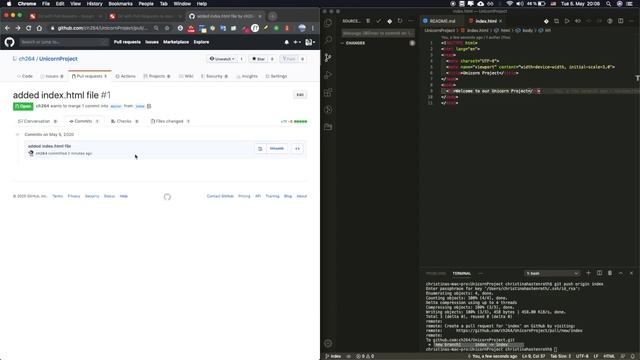Open macOS Spotlight search
Image resolution: width=640 pixels, height=360 pixels.
coord(608,4)
